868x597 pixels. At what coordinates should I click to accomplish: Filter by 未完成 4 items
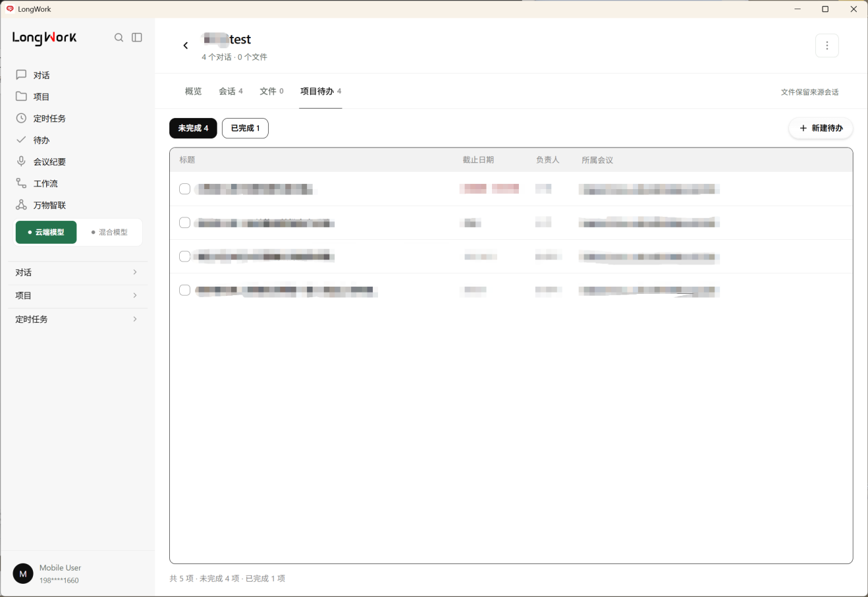[193, 128]
